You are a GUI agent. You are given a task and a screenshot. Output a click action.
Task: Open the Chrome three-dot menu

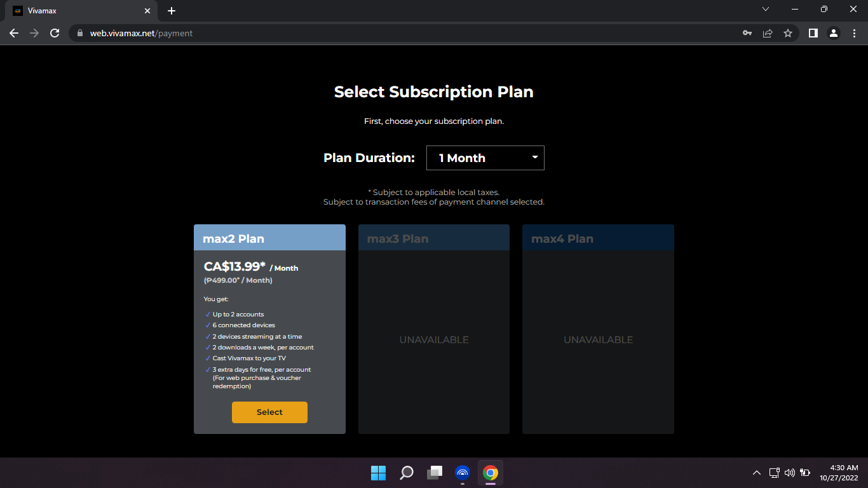pyautogui.click(x=854, y=33)
